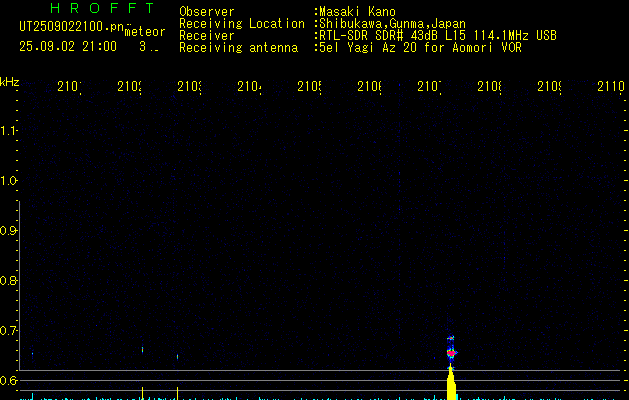Screen dimensions: 629x400
Task: Click the 0.8 frequency axis label
Action: (x=7, y=280)
